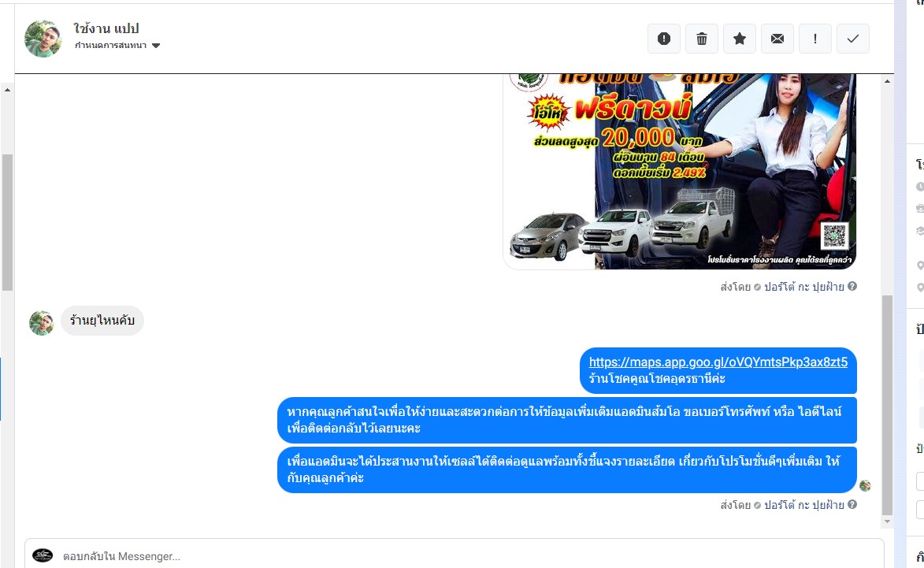This screenshot has height=568, width=924.
Task: Click the contact name ใช้งาน แปป
Action: (106, 28)
